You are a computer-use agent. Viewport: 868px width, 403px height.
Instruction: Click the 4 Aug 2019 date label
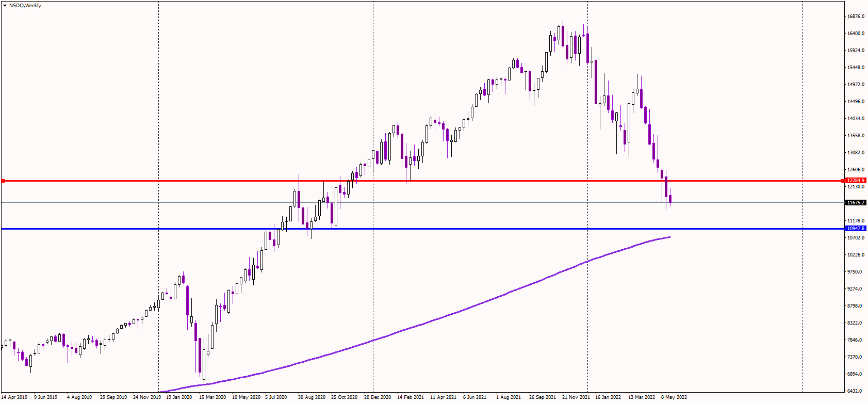79,397
